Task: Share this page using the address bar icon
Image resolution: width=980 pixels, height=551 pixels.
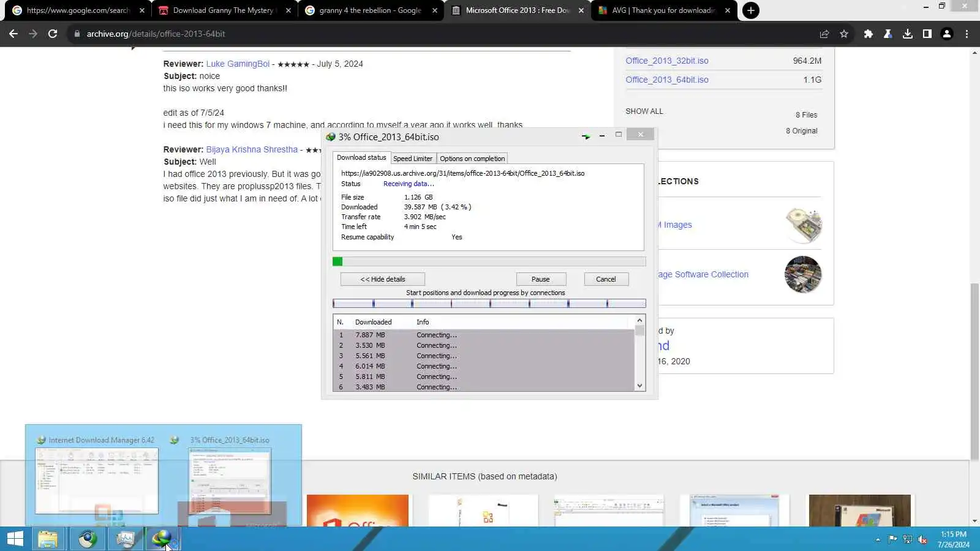Action: tap(824, 34)
